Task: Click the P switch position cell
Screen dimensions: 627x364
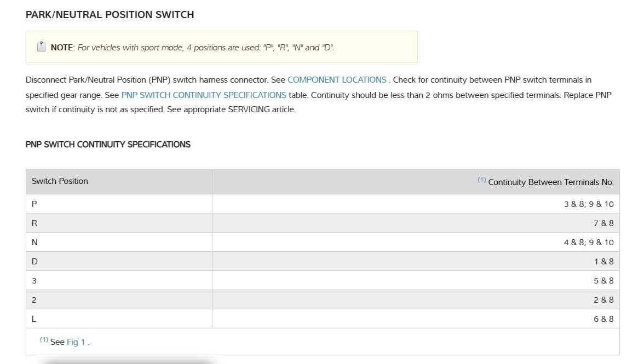Action: coord(34,204)
